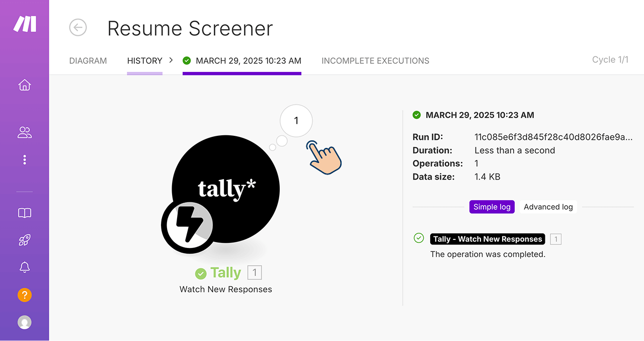Switch to the Diagram tab
This screenshot has width=644, height=341.
click(88, 61)
